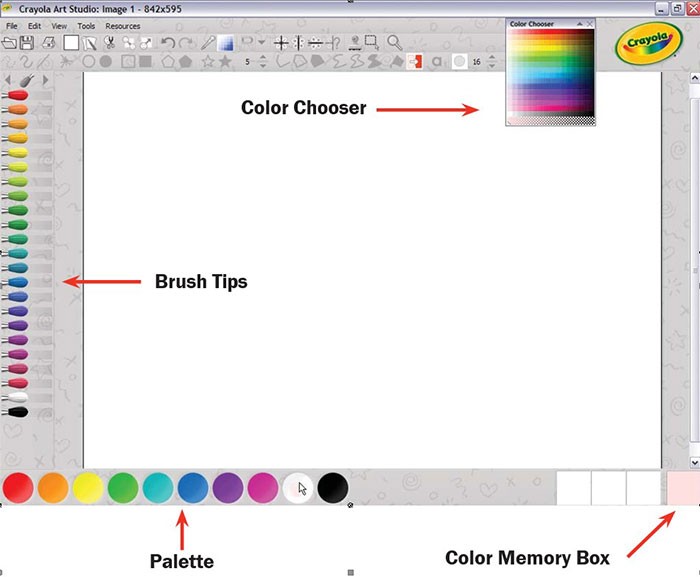Select the black crayon brush tip
The width and height of the screenshot is (700, 577).
(x=17, y=412)
